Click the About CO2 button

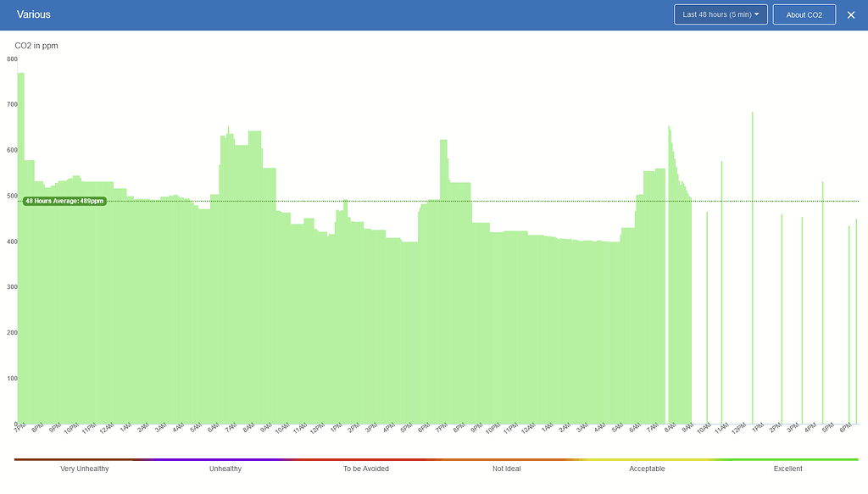[804, 14]
